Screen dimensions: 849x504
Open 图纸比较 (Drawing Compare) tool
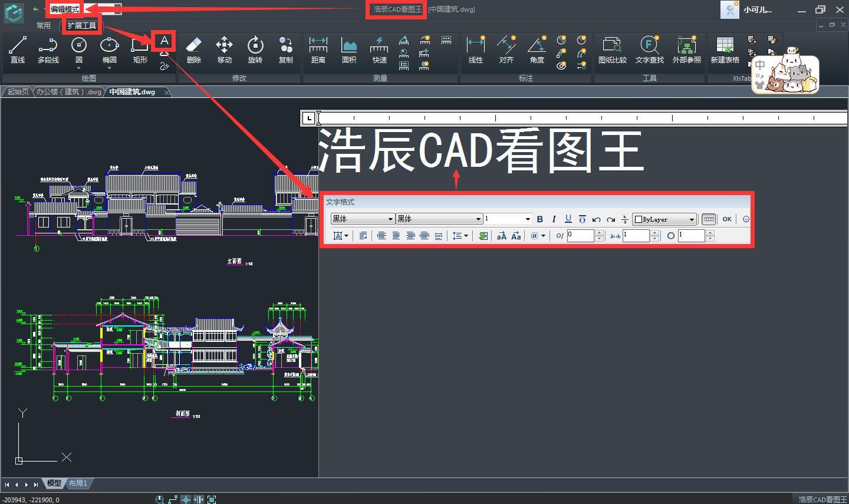pyautogui.click(x=612, y=50)
